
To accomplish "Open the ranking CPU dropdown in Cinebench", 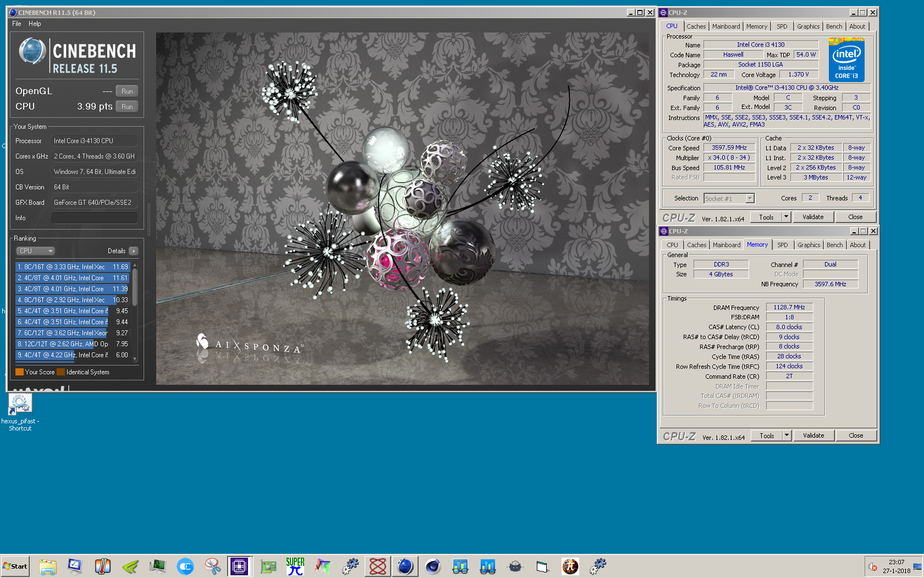I will coord(35,251).
